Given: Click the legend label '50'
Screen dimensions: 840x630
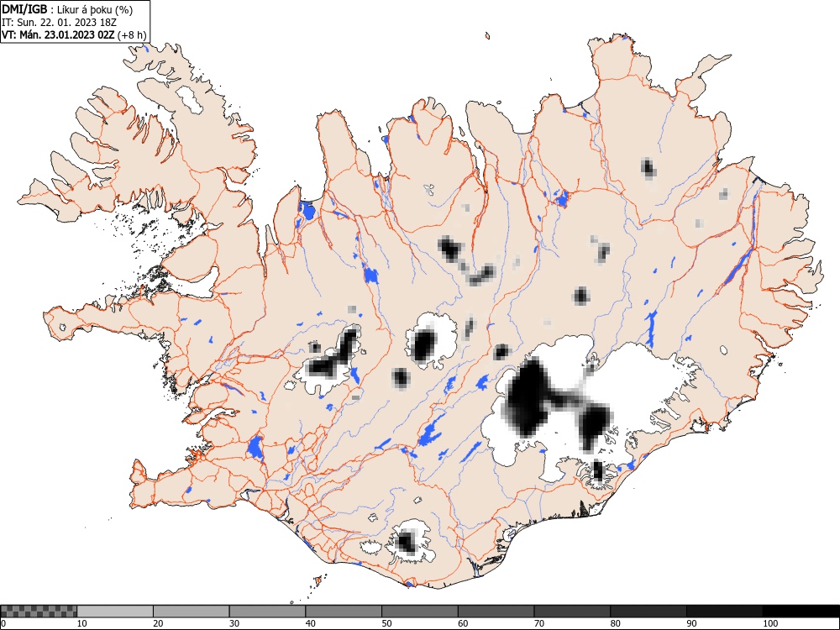Looking at the screenshot, I should (x=386, y=623).
